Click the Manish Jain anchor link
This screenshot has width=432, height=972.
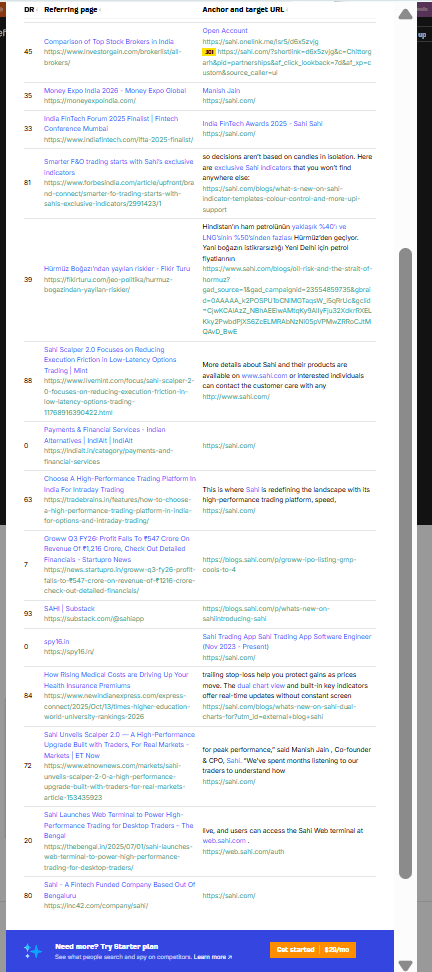[x=221, y=91]
